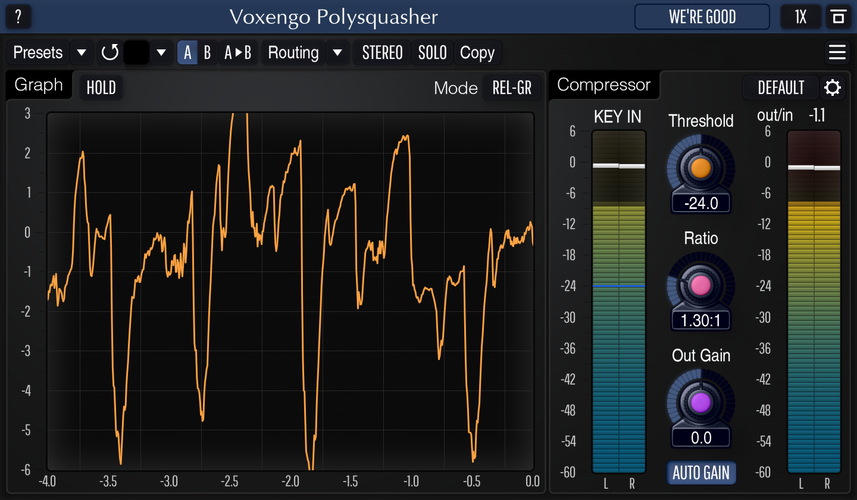Toggle the HOLD button
The height and width of the screenshot is (500, 857).
pyautogui.click(x=101, y=87)
